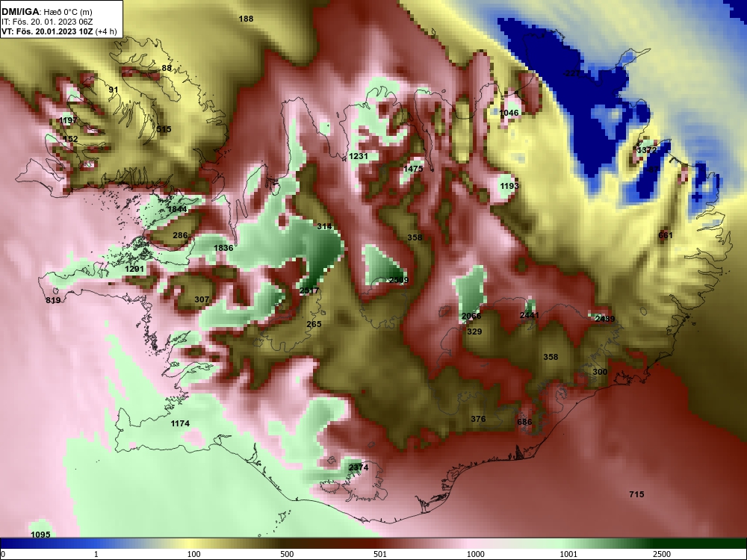Click the 1231 height value
The height and width of the screenshot is (560, 747).
(359, 156)
